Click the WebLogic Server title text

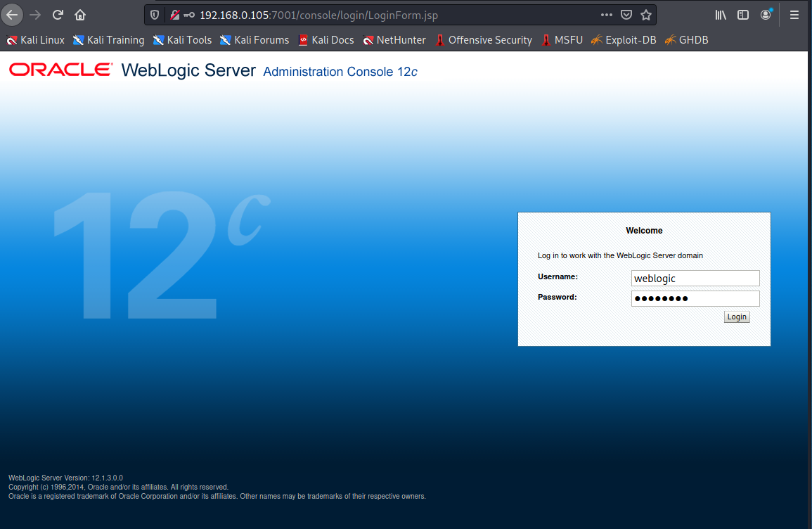[188, 70]
